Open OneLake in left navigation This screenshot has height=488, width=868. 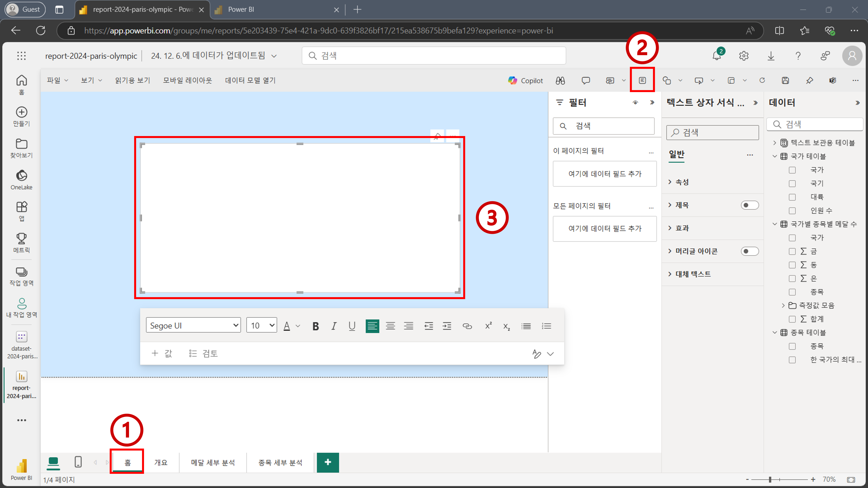point(22,180)
